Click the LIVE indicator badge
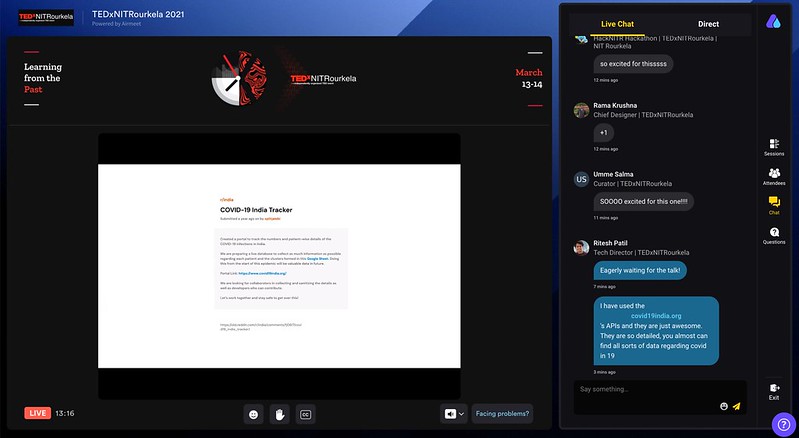This screenshot has height=438, width=799. coord(38,413)
